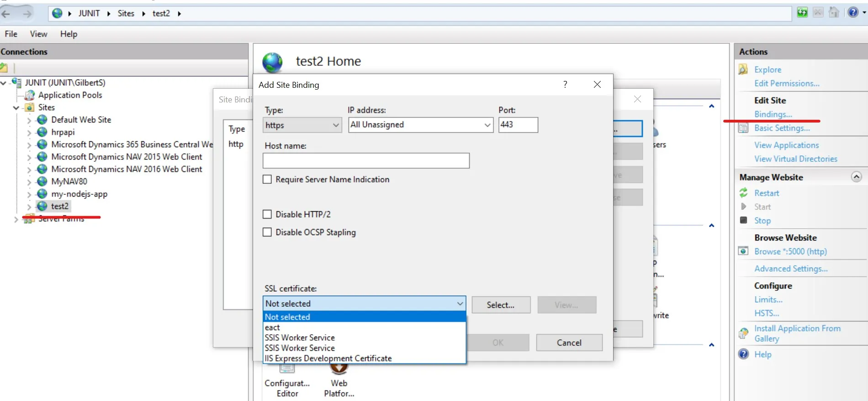Click the Host name input field
Viewport: 868px width, 401px height.
tap(366, 160)
